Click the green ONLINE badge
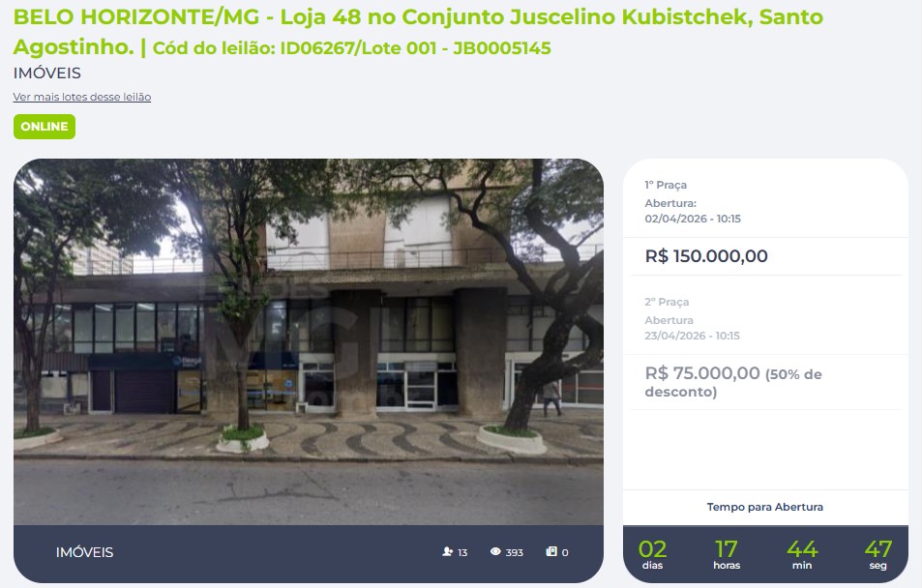Viewport: 922px width, 588px height. (x=45, y=127)
